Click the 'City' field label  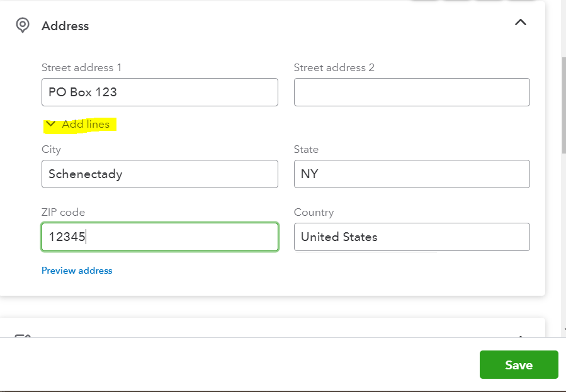click(51, 150)
